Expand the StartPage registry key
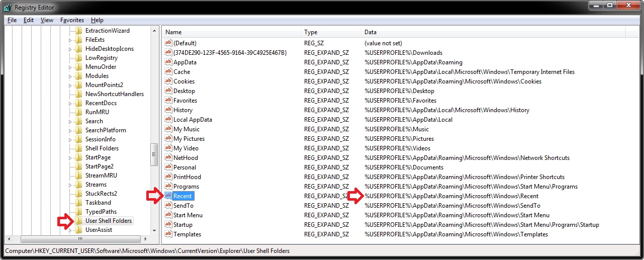The height and width of the screenshot is (260, 644). click(70, 157)
